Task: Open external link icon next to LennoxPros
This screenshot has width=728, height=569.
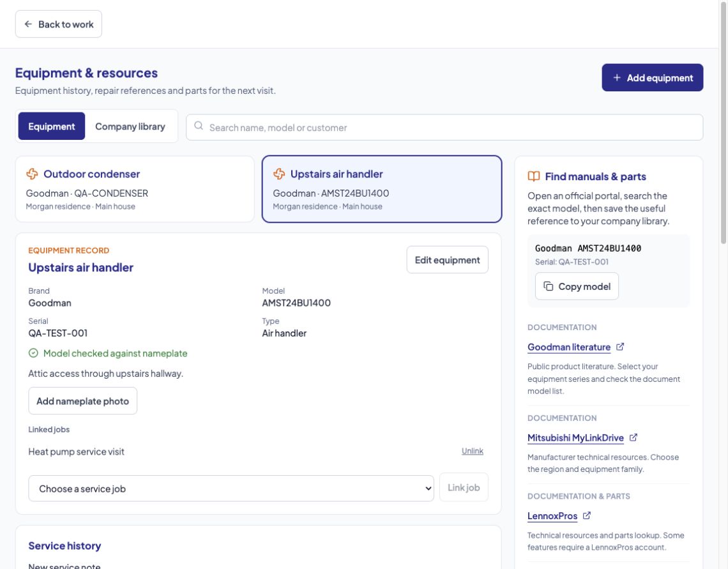Action: (x=586, y=515)
